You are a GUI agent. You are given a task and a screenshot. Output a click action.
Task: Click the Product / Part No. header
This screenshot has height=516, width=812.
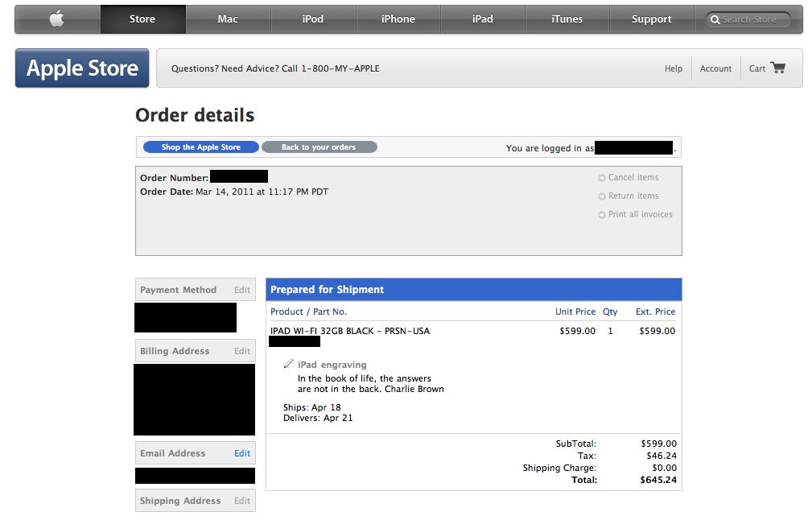coord(309,312)
